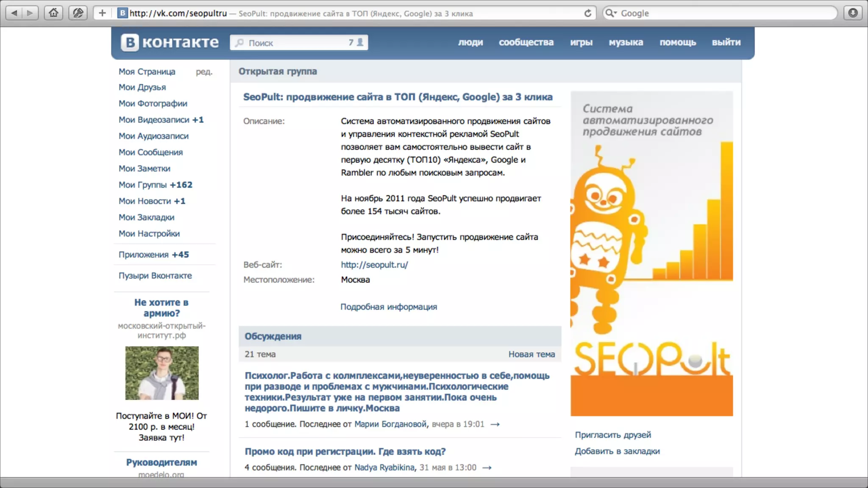Open the first discussion's last message arrow
This screenshot has width=868, height=488.
[x=495, y=424]
